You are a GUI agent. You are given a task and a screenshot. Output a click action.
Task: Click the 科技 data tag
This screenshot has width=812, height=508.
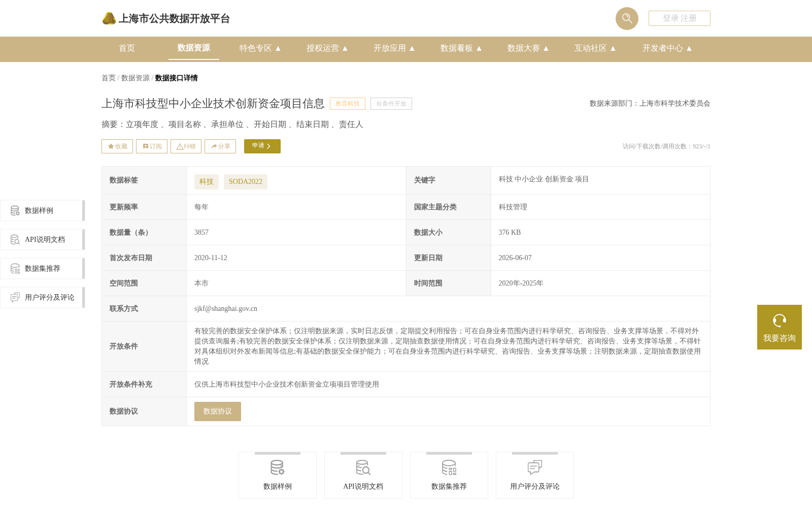(207, 182)
